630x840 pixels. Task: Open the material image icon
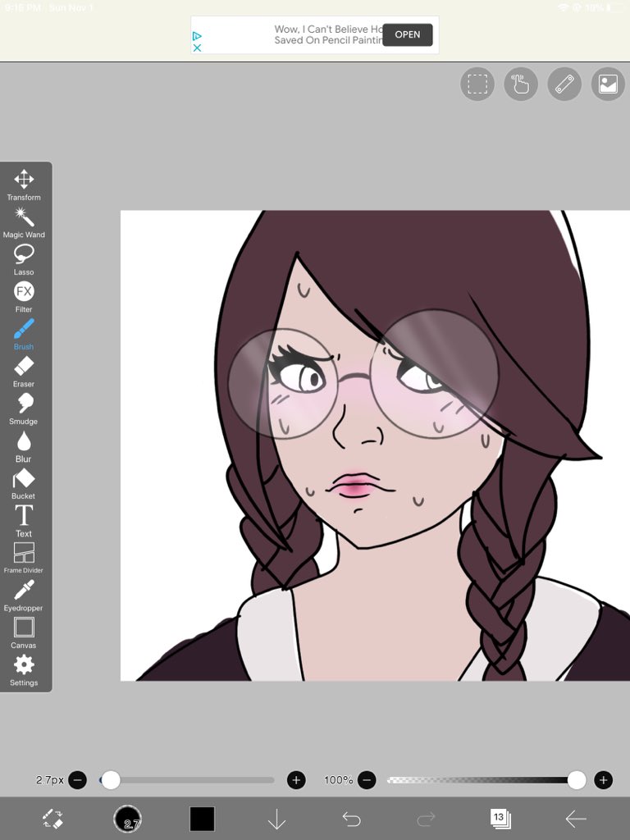608,84
